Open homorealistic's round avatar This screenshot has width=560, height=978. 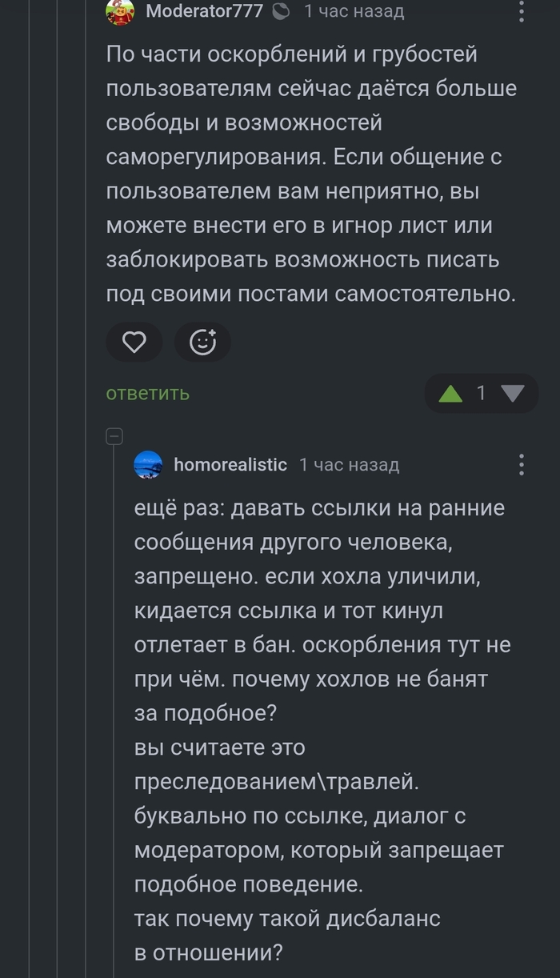pyautogui.click(x=149, y=465)
